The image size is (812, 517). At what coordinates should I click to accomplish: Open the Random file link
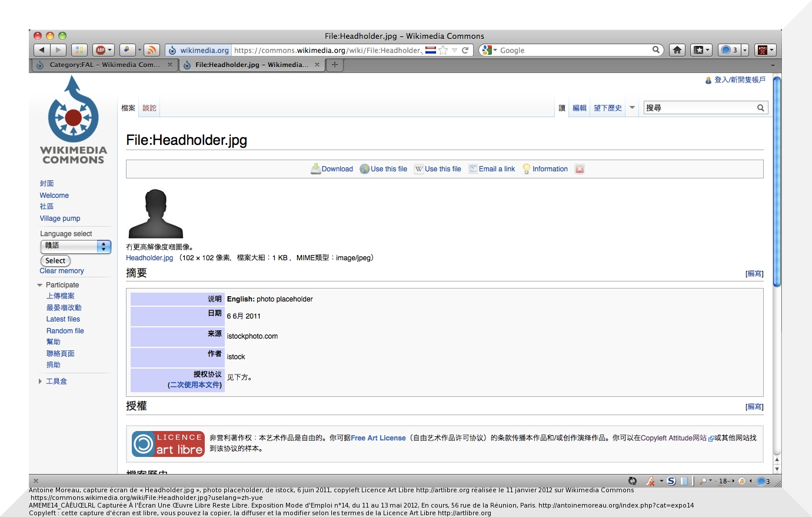point(65,331)
